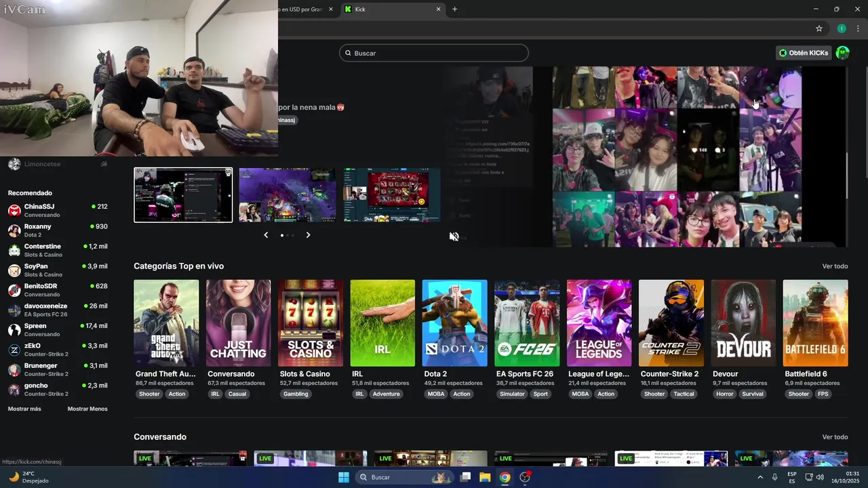Open Battlefield 6 category cover

point(815,323)
